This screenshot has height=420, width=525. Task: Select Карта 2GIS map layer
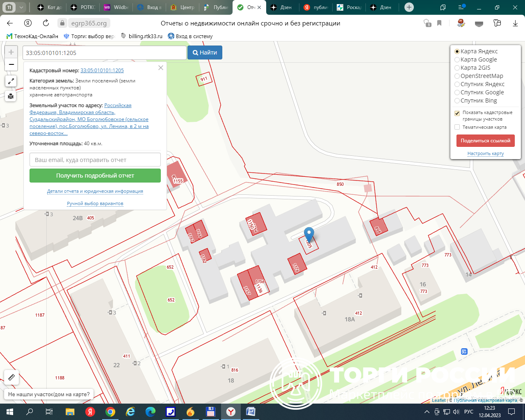pos(472,68)
